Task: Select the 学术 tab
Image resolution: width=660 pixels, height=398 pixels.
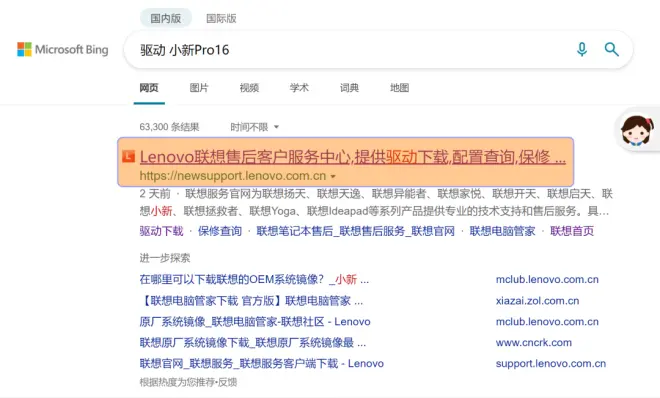Action: [x=299, y=88]
